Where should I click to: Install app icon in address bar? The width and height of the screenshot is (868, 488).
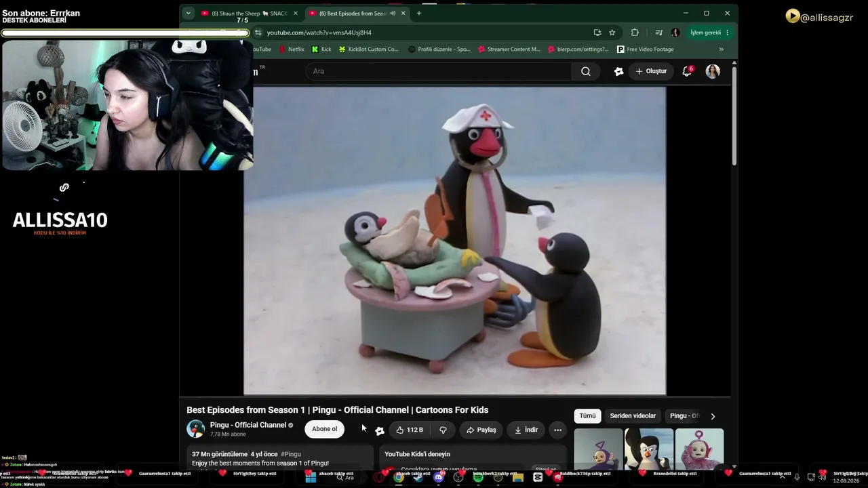pyautogui.click(x=597, y=33)
